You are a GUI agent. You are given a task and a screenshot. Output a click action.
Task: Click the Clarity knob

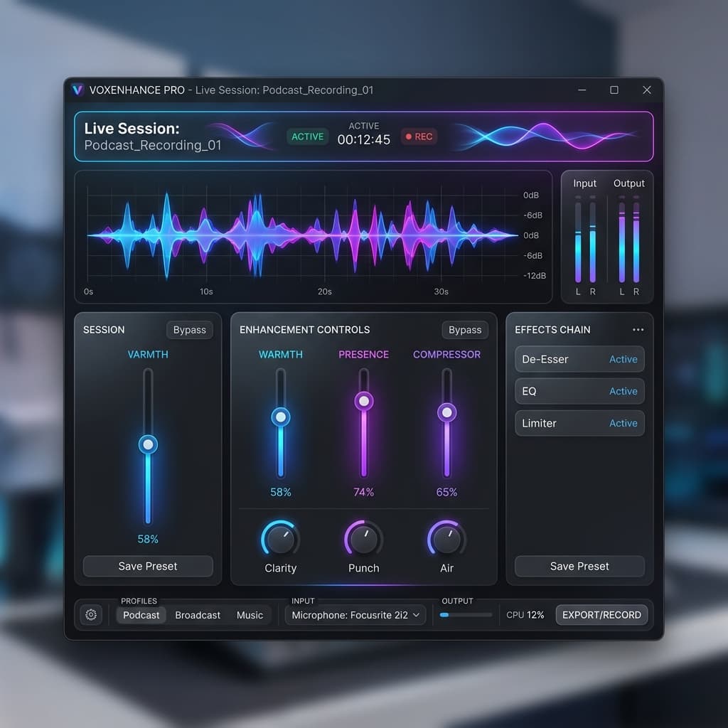(x=280, y=540)
